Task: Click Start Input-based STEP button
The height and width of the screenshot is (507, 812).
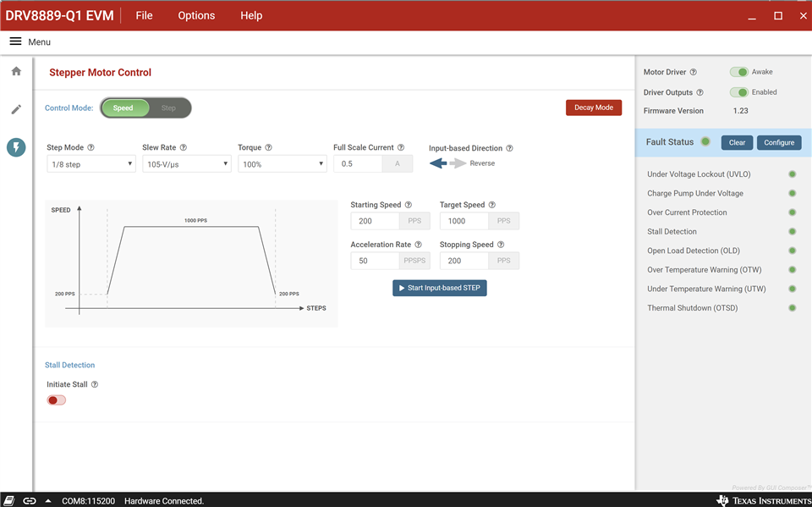Action: click(440, 288)
